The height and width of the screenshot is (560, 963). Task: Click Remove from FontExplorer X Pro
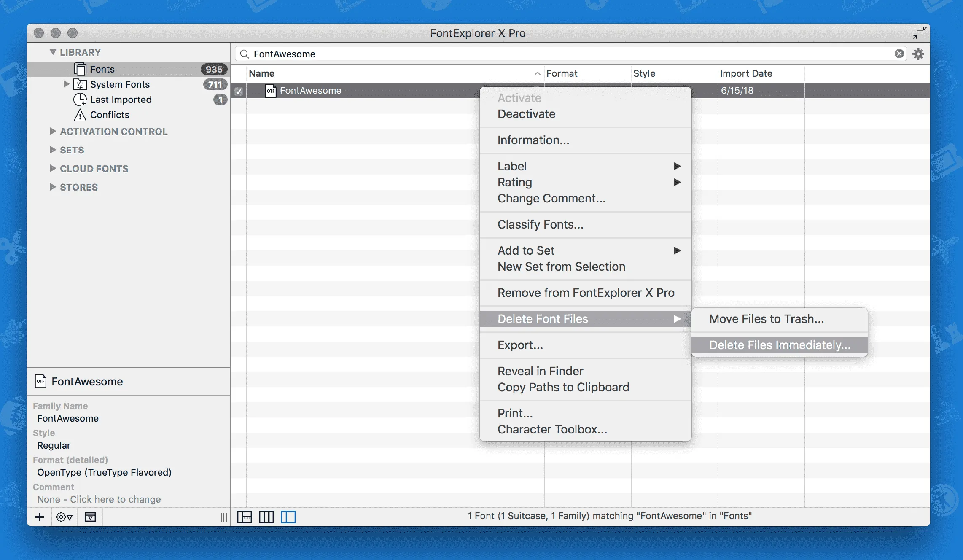586,293
